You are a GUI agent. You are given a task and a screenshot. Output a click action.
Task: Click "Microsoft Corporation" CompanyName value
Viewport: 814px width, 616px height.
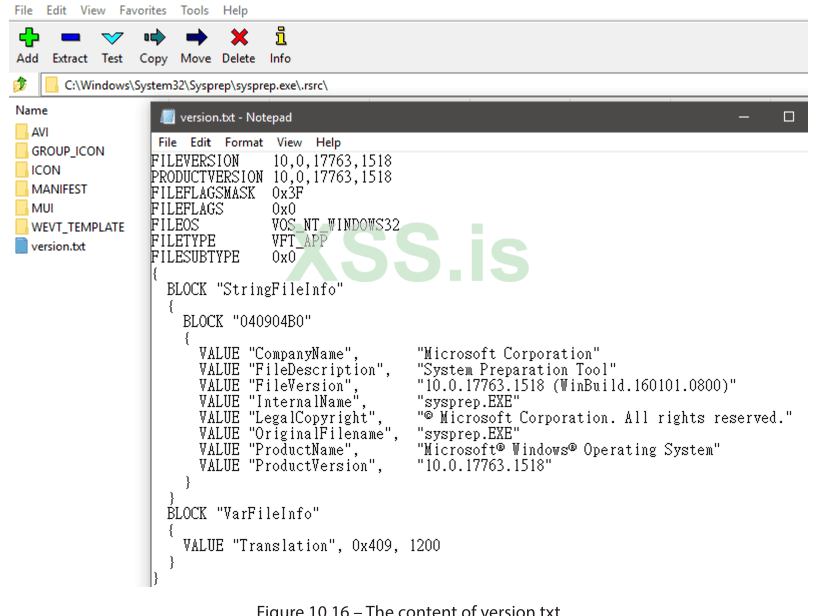pos(508,353)
